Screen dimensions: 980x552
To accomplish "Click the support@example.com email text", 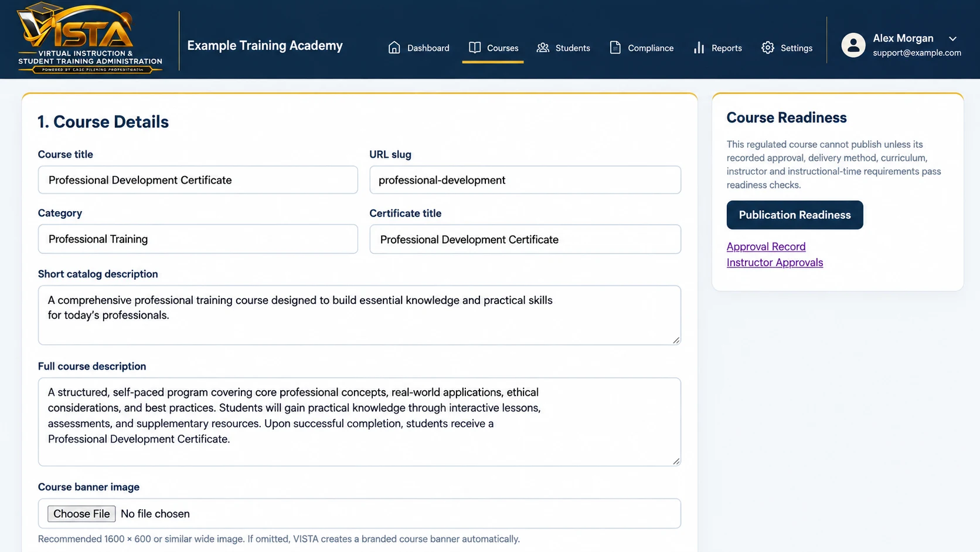I will [x=917, y=53].
